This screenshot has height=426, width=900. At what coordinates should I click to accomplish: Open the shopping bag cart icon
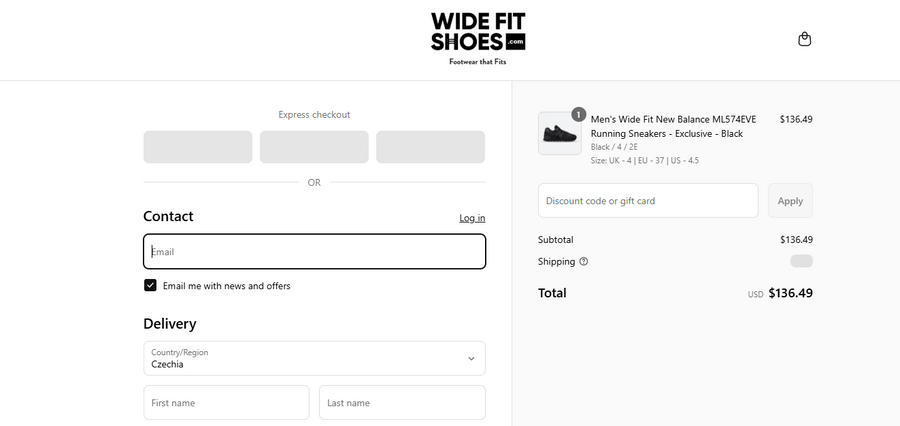(x=805, y=39)
